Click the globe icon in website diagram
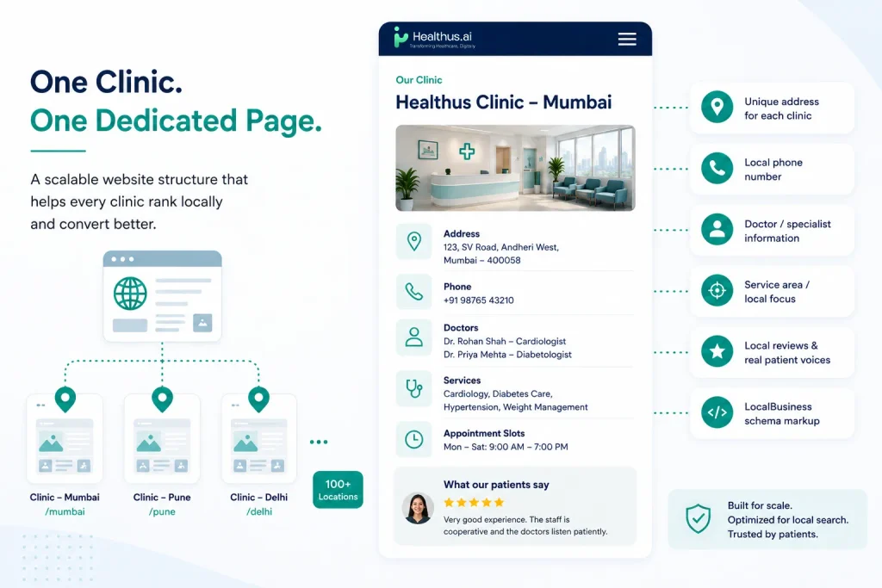The width and height of the screenshot is (882, 588). point(130,294)
